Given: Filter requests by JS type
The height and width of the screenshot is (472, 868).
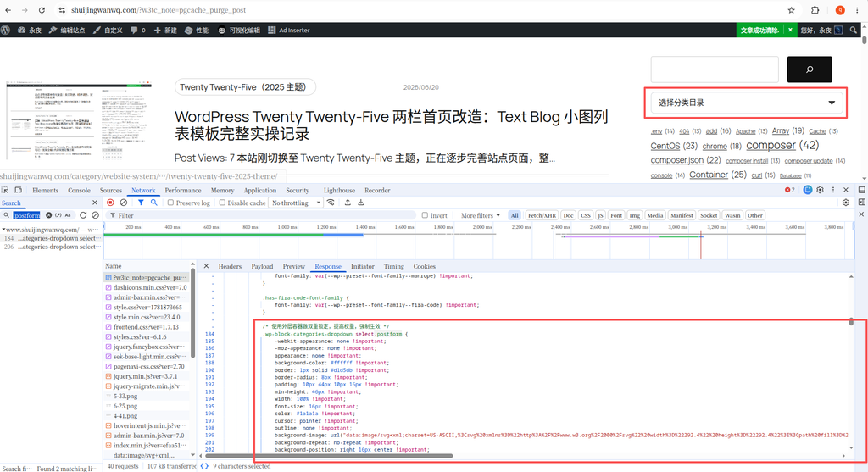Looking at the screenshot, I should pos(600,215).
